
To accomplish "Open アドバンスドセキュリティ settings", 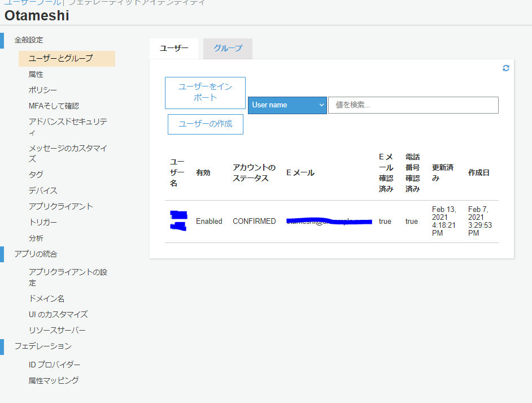I will click(x=68, y=127).
